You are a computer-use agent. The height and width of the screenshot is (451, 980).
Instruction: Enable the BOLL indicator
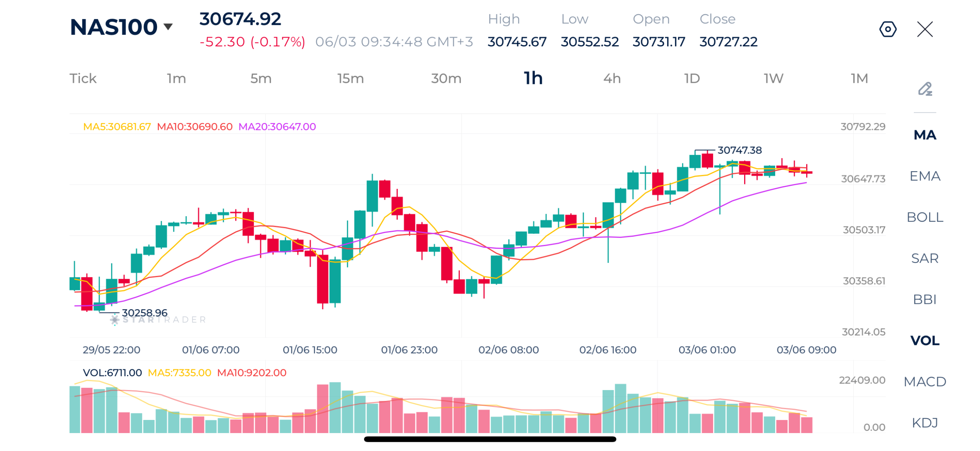coord(924,216)
